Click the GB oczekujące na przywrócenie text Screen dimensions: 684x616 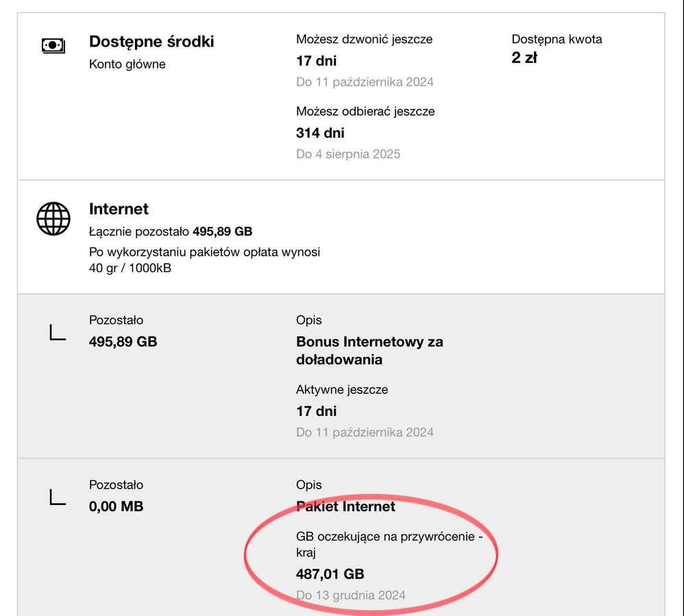(x=389, y=544)
